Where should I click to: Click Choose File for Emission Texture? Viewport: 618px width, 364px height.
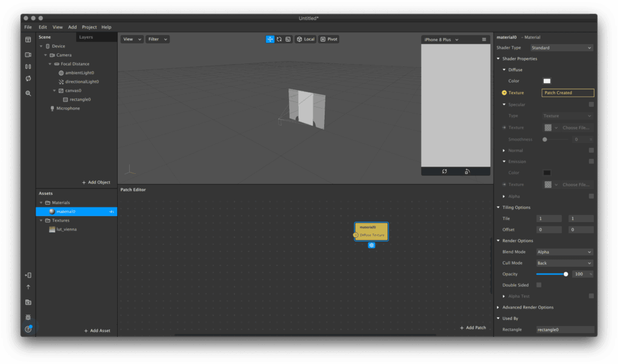pyautogui.click(x=576, y=184)
